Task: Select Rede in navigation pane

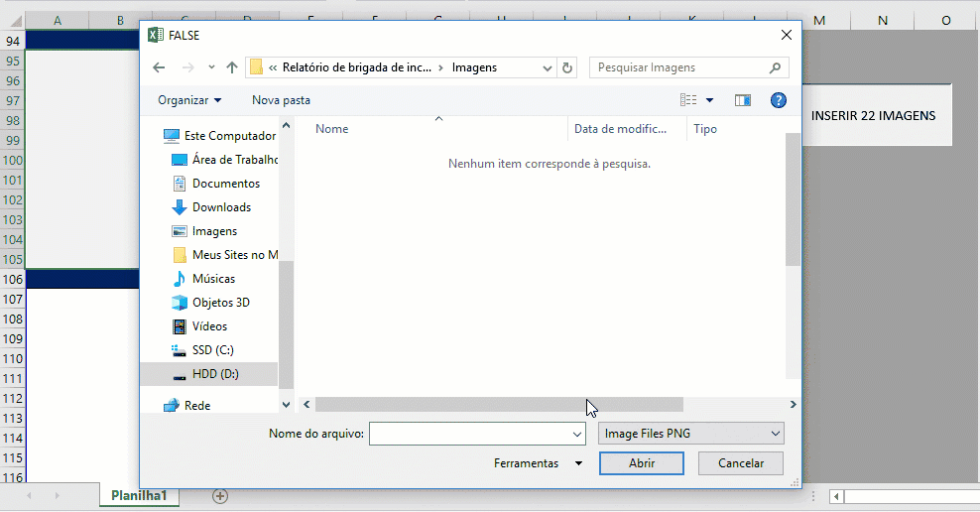Action: pos(186,405)
